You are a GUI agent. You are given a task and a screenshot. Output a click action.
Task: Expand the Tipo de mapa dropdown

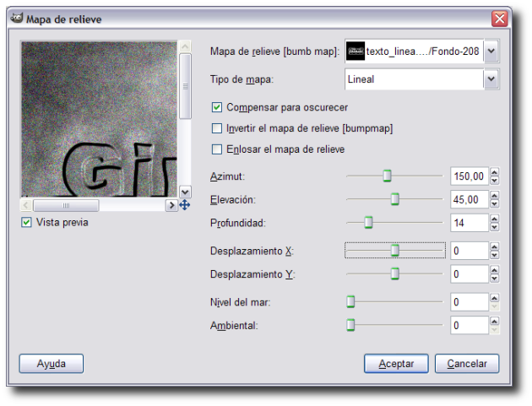point(491,79)
